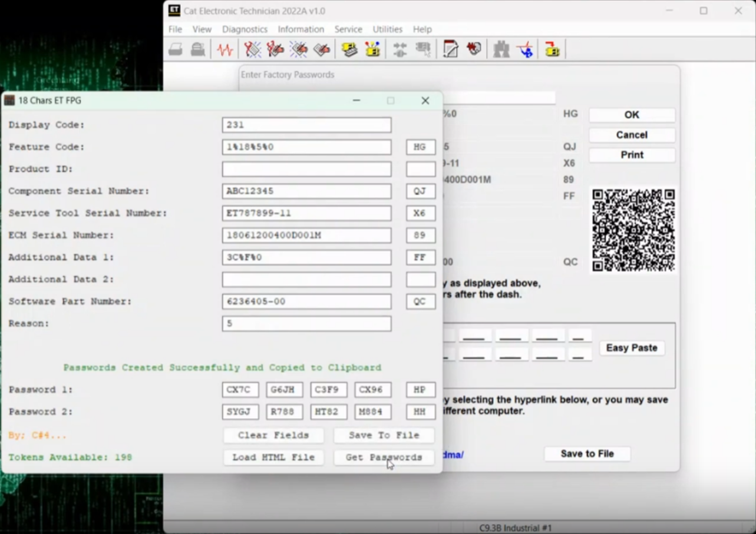
Task: Click the print icon in Cat ET toolbar
Action: coord(176,49)
